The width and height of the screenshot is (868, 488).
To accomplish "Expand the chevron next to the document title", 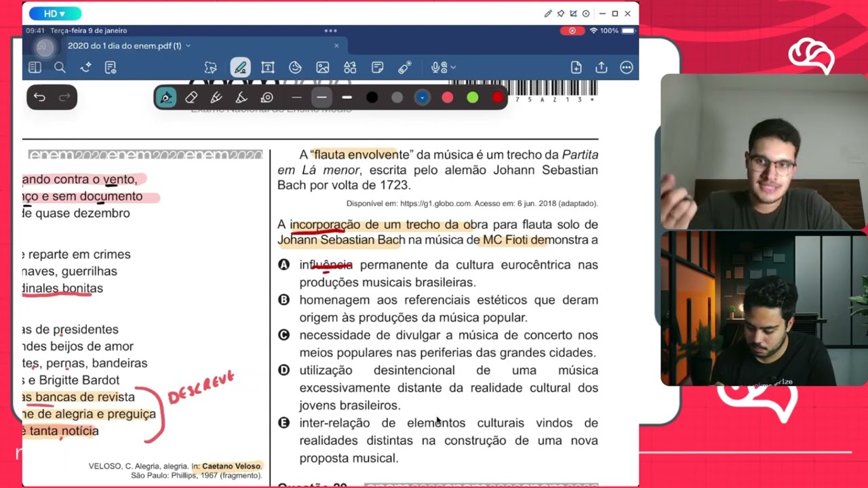I will (x=188, y=46).
